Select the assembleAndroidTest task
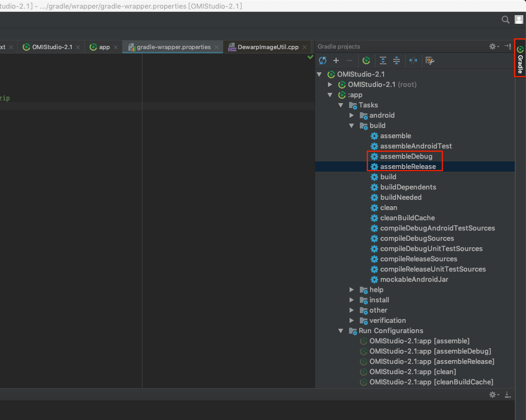The width and height of the screenshot is (526, 420). click(411, 146)
